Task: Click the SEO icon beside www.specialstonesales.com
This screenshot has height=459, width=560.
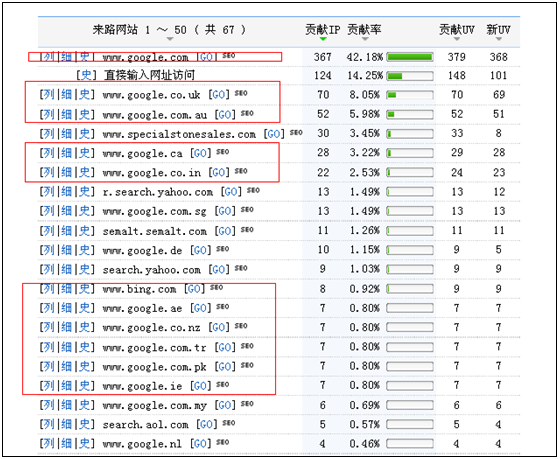Action: (x=296, y=133)
